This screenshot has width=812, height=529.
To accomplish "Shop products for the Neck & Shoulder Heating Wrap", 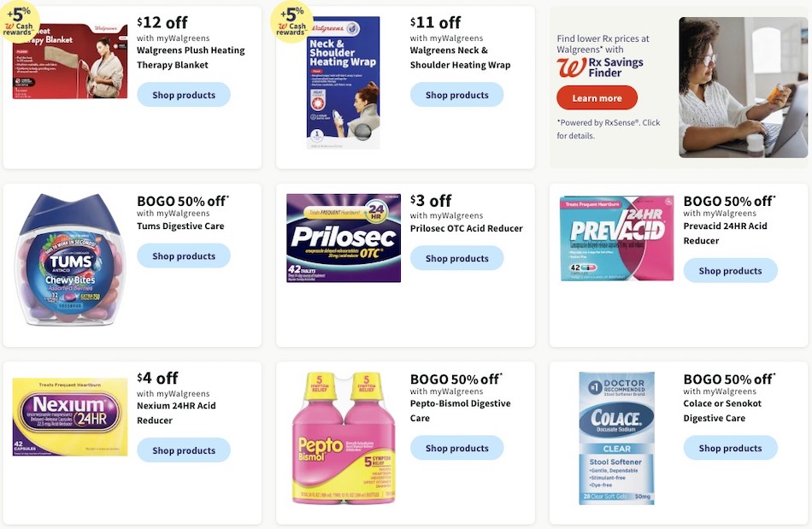I will [456, 95].
